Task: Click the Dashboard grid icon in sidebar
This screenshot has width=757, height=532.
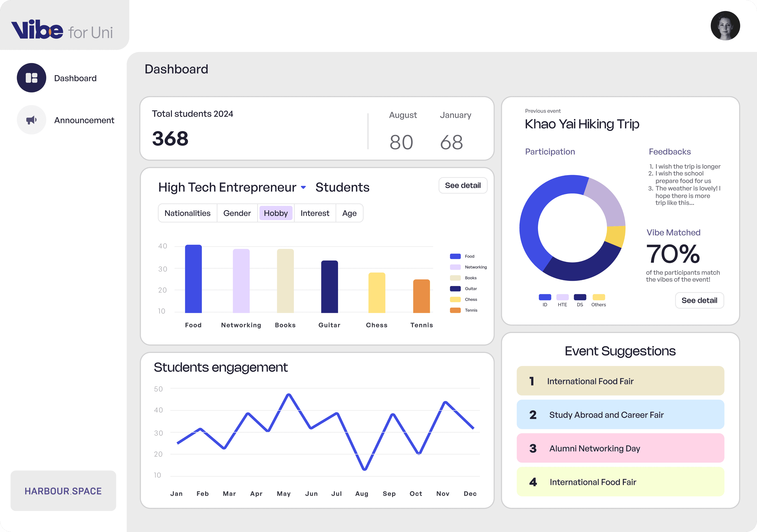Action: (x=31, y=78)
